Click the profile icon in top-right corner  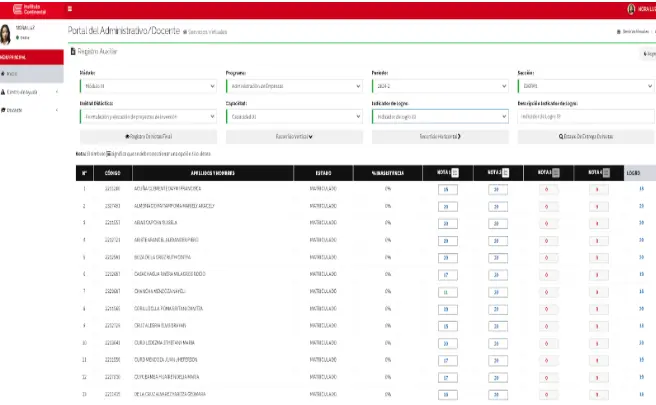tap(630, 9)
